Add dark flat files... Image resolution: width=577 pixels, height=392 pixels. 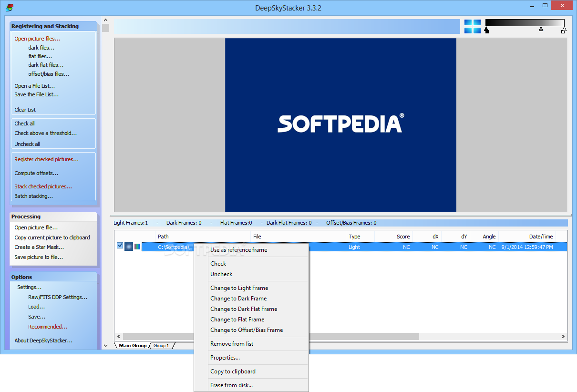click(46, 65)
